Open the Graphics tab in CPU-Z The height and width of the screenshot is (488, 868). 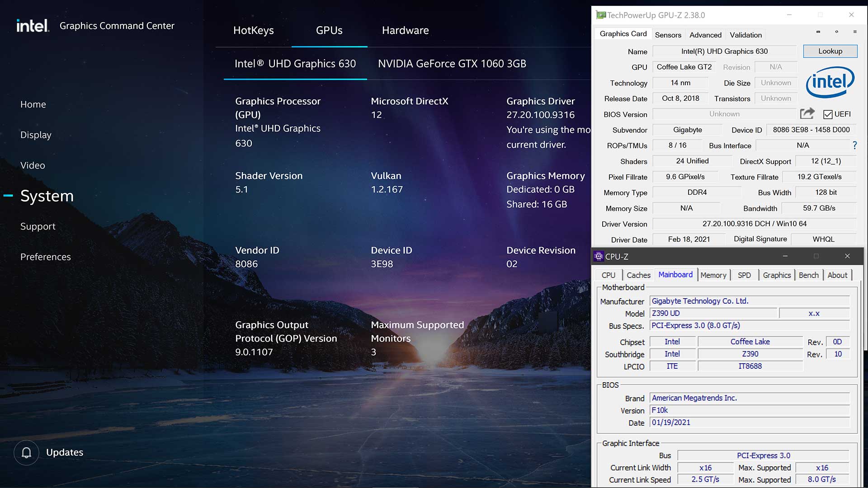point(777,275)
